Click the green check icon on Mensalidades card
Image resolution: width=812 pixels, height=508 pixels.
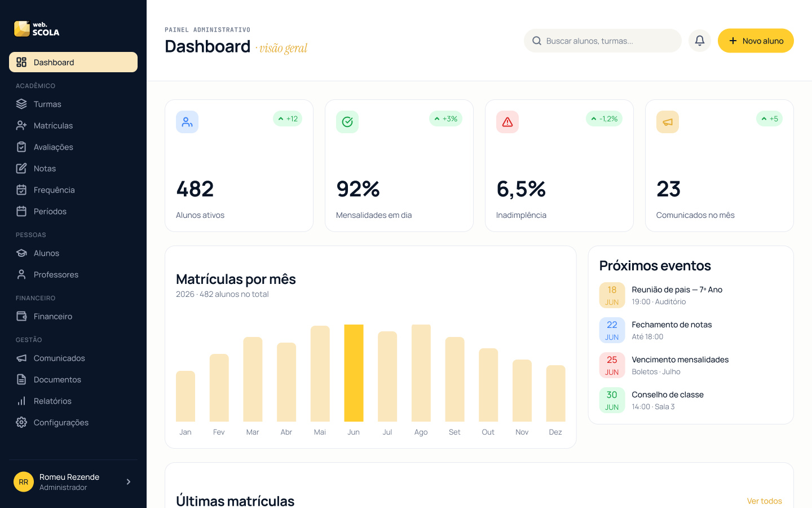point(347,122)
